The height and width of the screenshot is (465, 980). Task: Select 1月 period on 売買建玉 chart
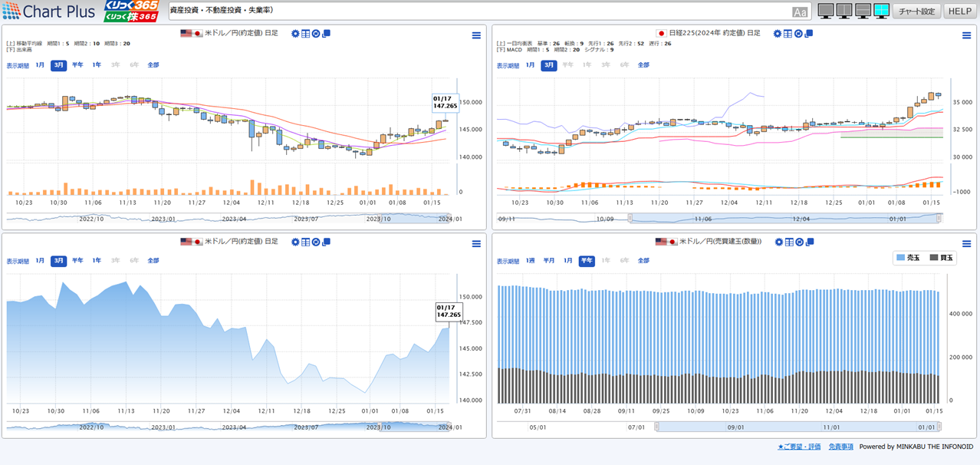click(568, 261)
